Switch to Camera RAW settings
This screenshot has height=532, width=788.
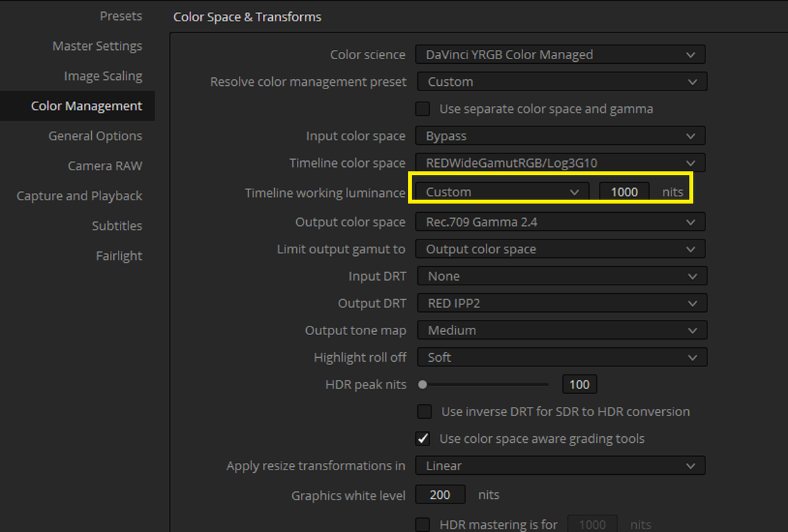click(105, 166)
